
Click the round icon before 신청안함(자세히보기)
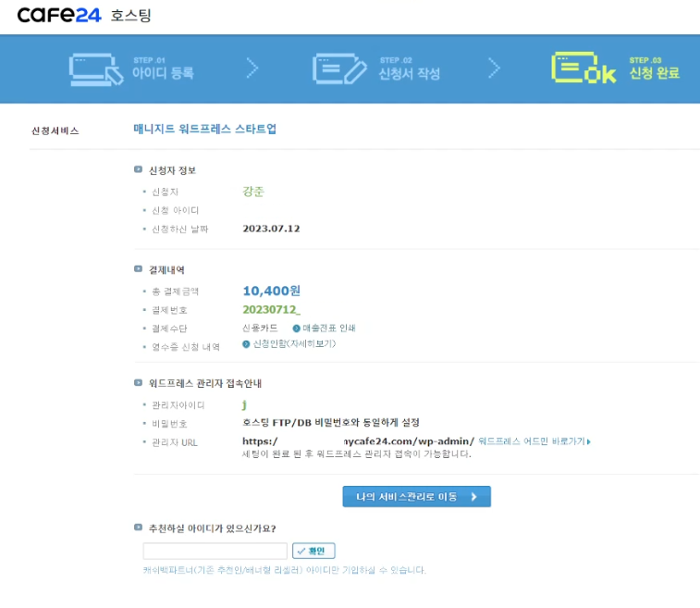pos(246,344)
